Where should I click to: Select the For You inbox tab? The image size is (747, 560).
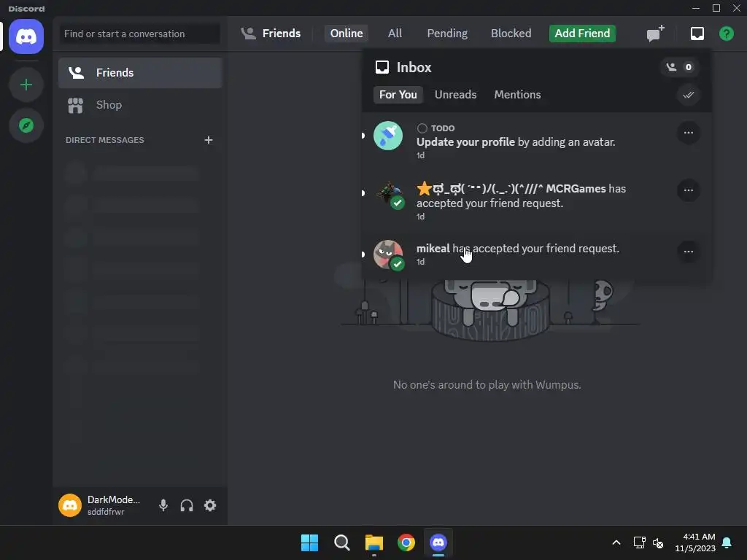[x=398, y=95]
